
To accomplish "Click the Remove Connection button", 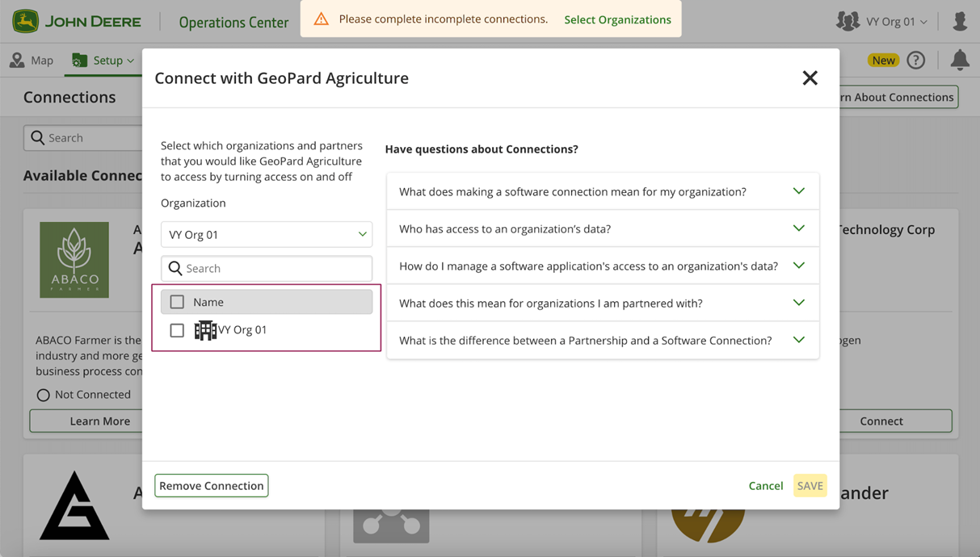I will click(x=212, y=486).
